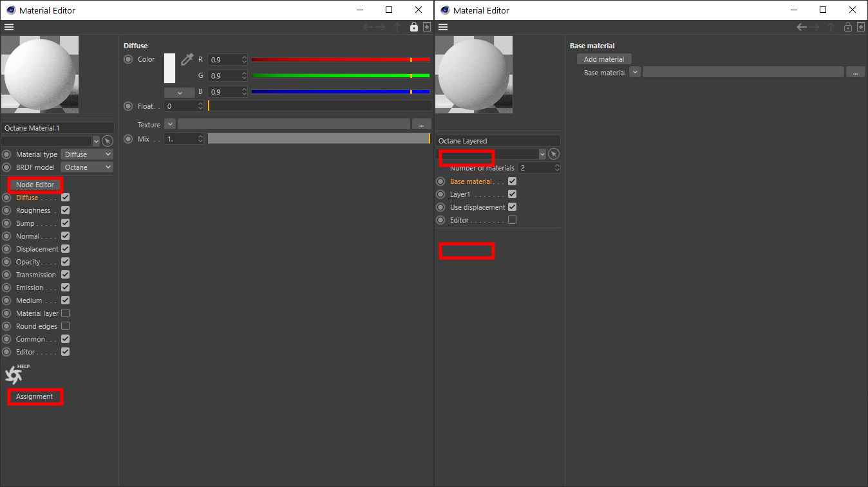Click new-window plus icon in Octane Material.1 window
The image size is (868, 487).
(426, 27)
